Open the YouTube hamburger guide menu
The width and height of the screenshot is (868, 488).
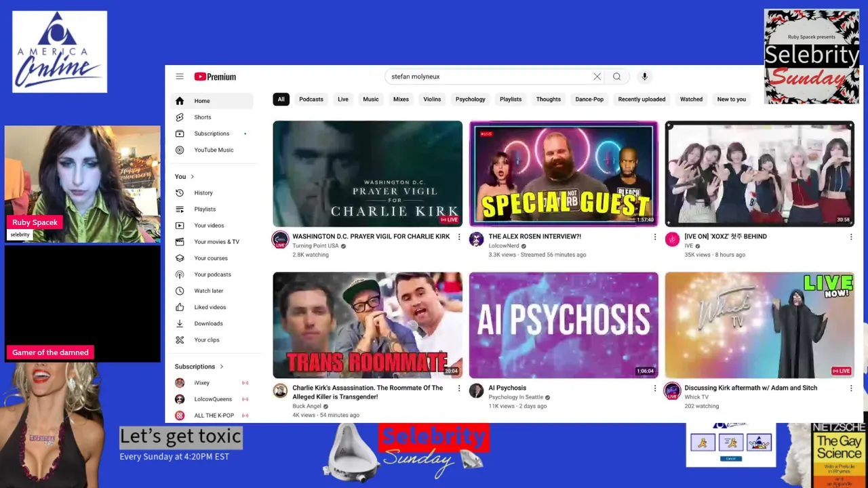point(179,77)
